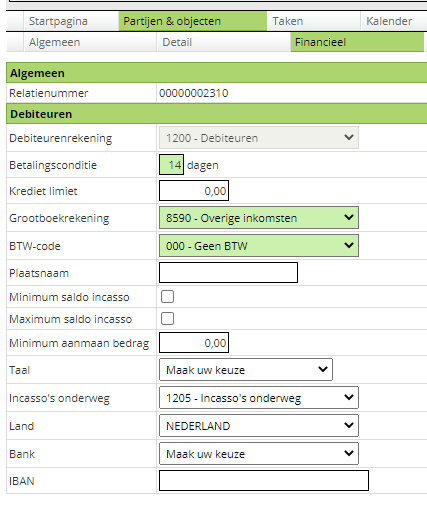This screenshot has height=513, width=427.
Task: Click the Minimum aanmaan bedrag field
Action: 194,343
